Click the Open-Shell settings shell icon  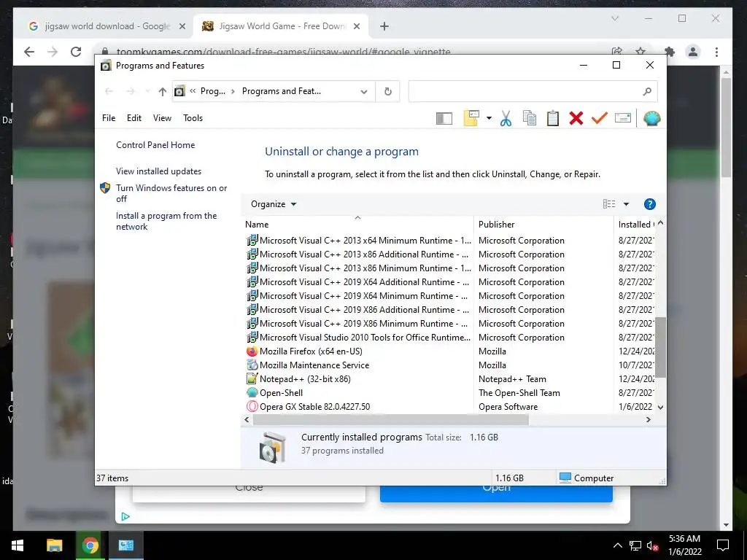coord(651,118)
